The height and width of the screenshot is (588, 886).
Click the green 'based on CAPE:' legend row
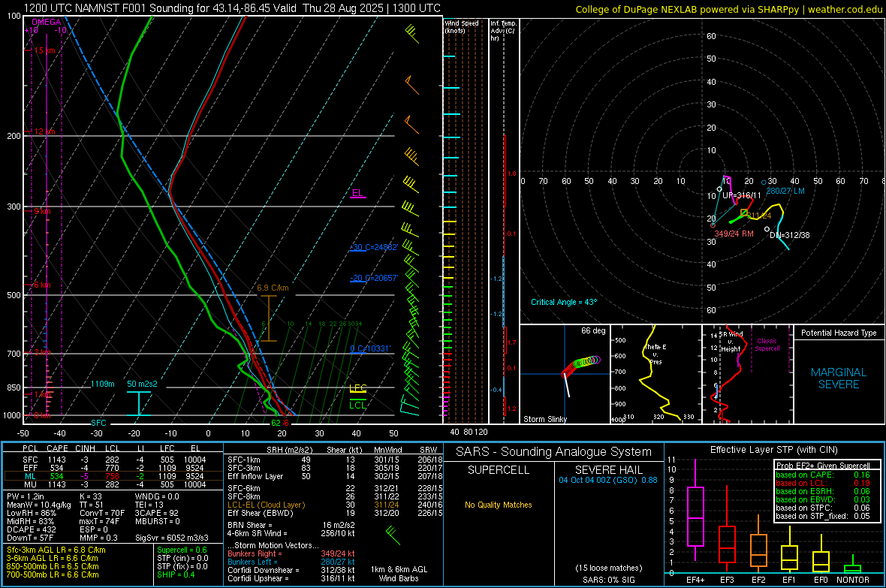823,475
